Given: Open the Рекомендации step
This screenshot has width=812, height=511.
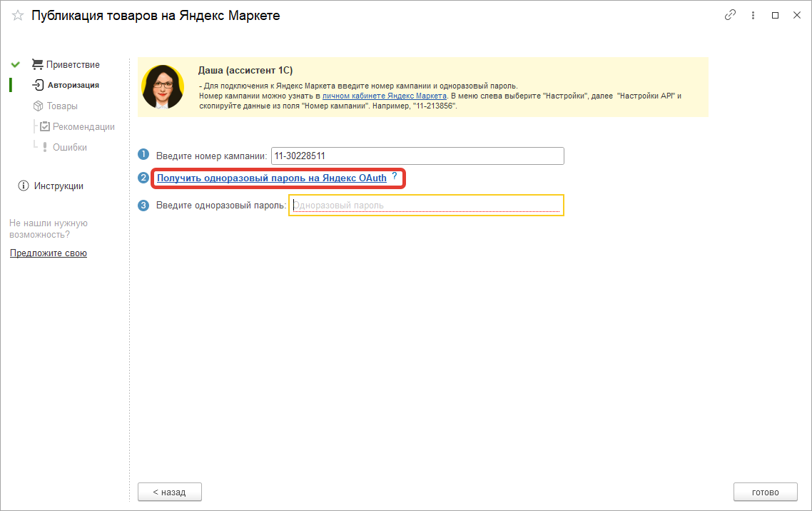Looking at the screenshot, I should click(83, 127).
